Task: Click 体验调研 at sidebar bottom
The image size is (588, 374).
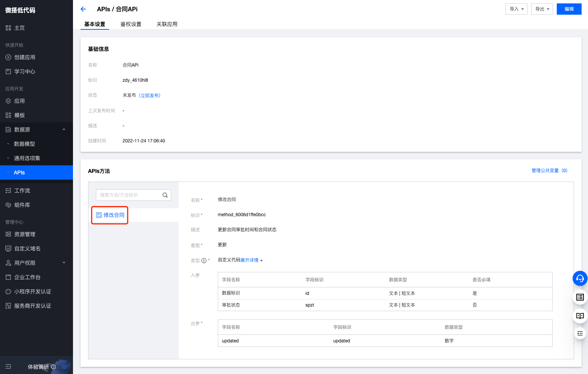Action: (38, 367)
